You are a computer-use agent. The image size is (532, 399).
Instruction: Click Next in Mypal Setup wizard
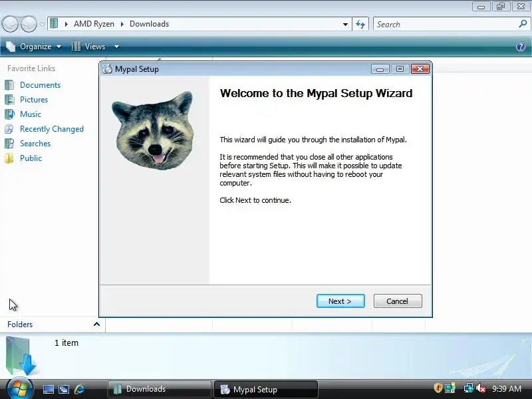(x=340, y=301)
